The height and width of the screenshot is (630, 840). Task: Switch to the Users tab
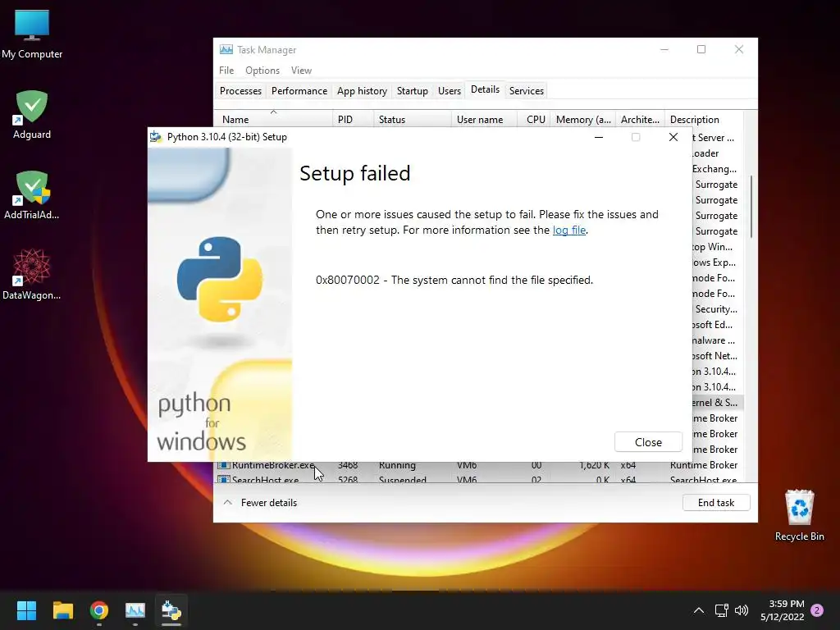coord(449,90)
